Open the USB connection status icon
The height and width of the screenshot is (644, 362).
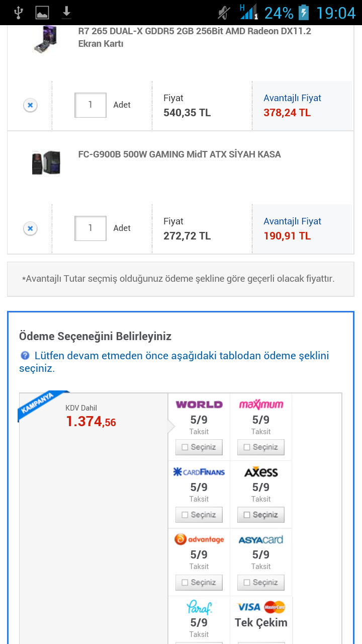pos(19,12)
